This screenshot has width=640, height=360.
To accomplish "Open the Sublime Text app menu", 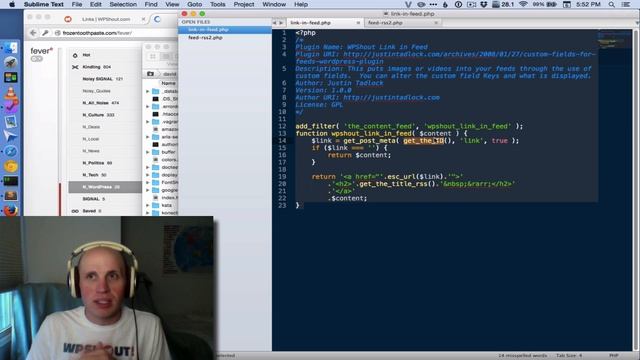I will click(44, 4).
